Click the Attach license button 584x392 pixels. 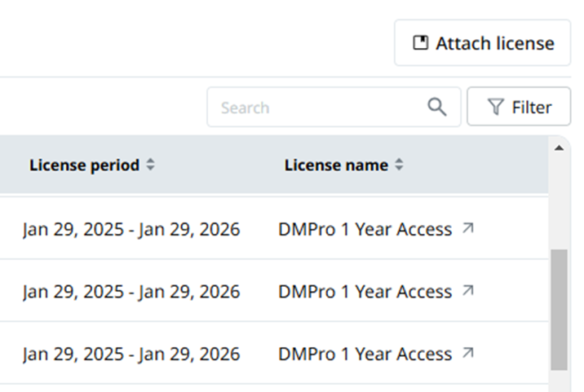coord(482,43)
